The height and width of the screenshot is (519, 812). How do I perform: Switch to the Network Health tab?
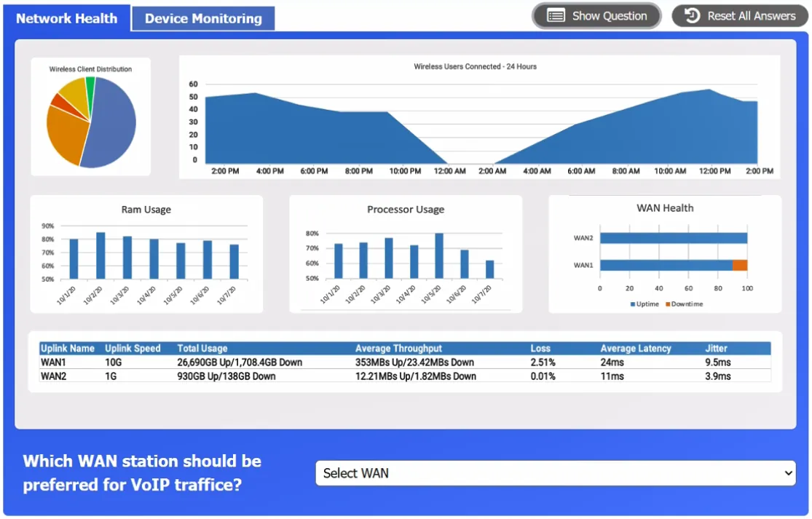(x=66, y=19)
